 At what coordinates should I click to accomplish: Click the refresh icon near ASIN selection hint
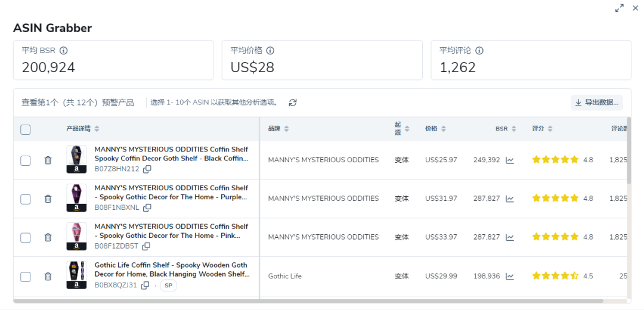[293, 103]
